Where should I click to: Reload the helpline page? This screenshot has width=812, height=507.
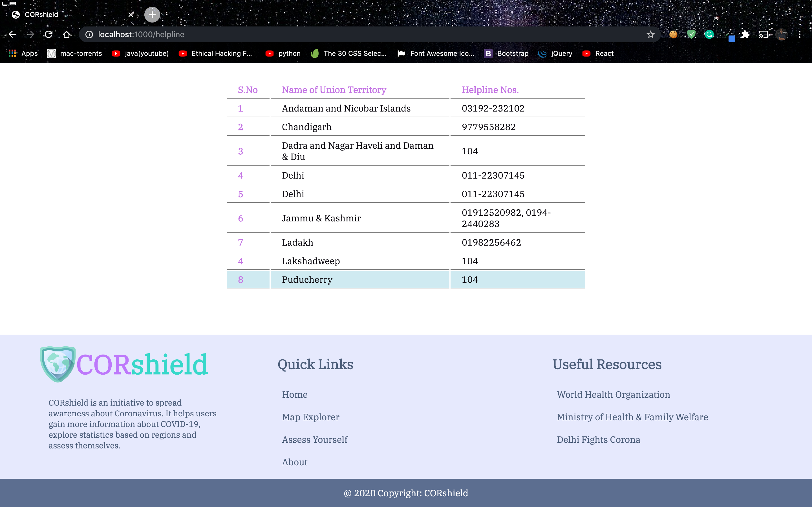(x=49, y=35)
